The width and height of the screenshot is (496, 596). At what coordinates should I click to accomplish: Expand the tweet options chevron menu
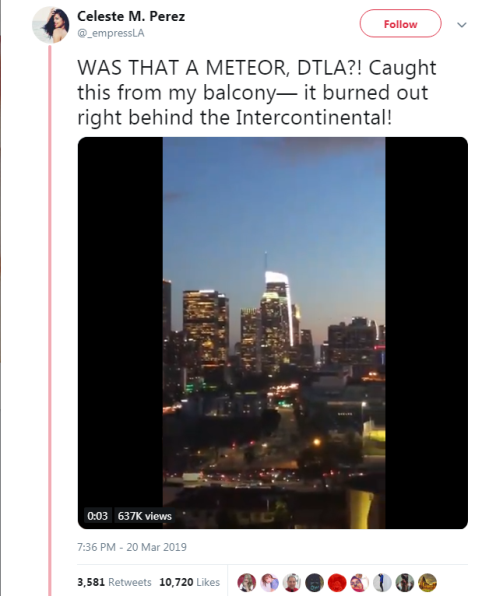(461, 25)
